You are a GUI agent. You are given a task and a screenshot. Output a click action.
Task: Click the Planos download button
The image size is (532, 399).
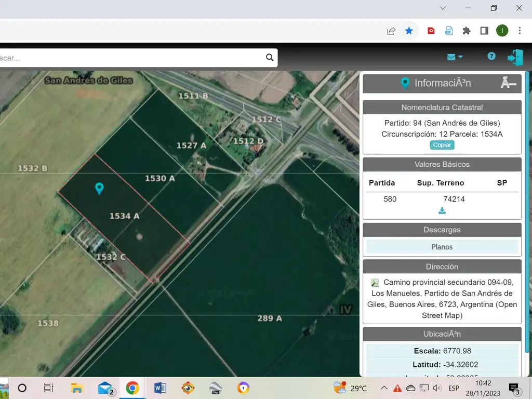442,247
